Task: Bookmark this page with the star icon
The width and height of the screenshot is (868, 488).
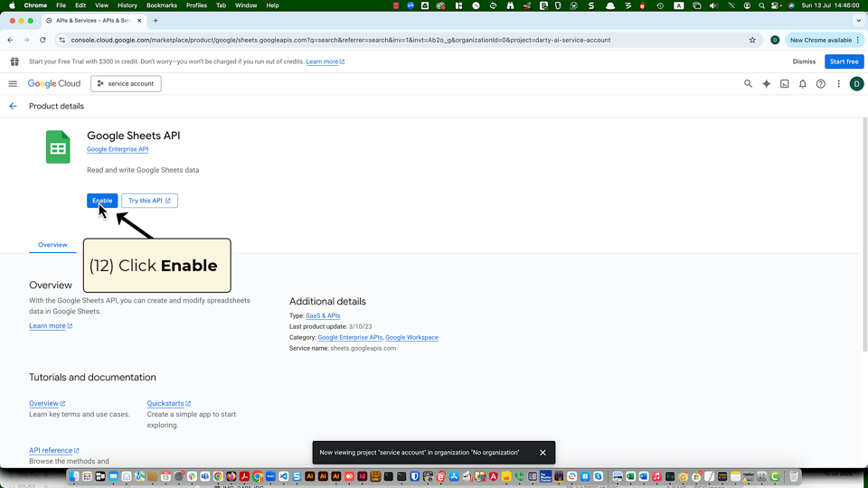Action: (x=752, y=40)
